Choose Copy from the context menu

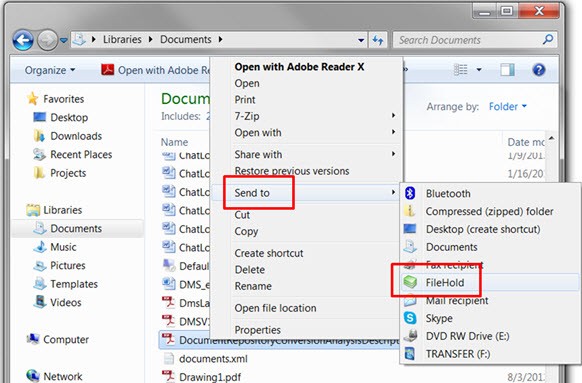(307, 231)
